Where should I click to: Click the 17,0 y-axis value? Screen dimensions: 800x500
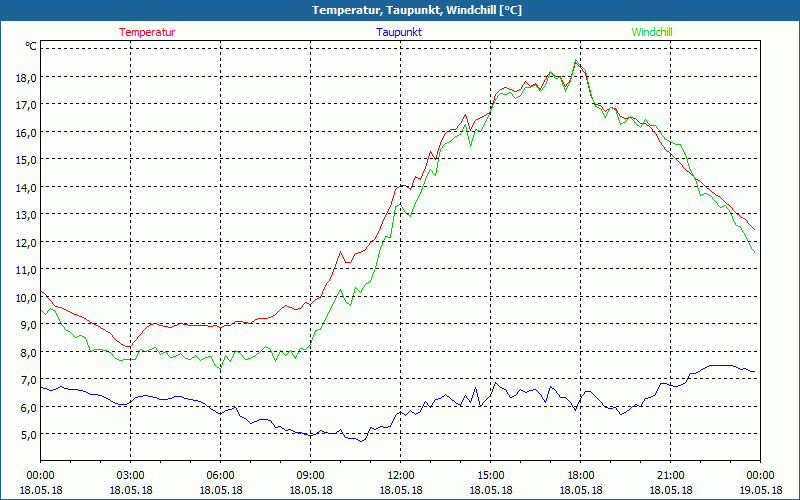(27, 105)
